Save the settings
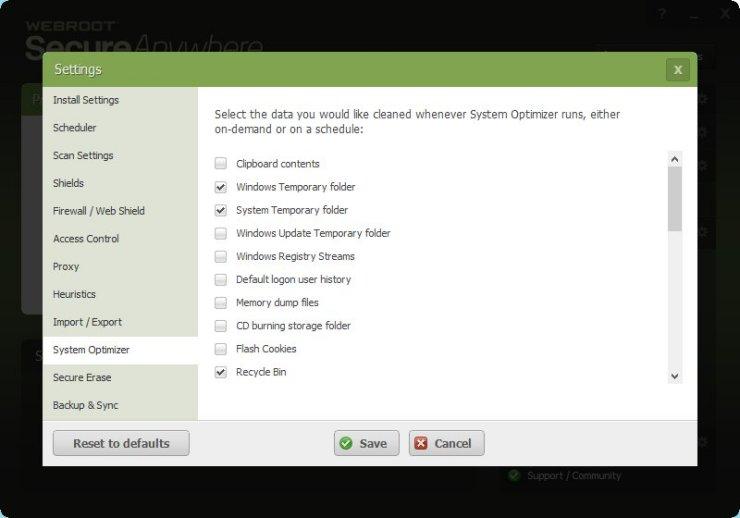740x518 pixels. [366, 443]
